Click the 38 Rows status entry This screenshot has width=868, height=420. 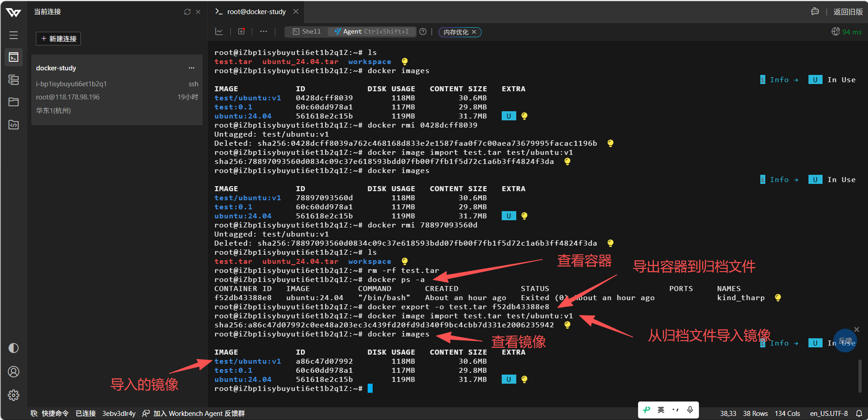[755, 413]
